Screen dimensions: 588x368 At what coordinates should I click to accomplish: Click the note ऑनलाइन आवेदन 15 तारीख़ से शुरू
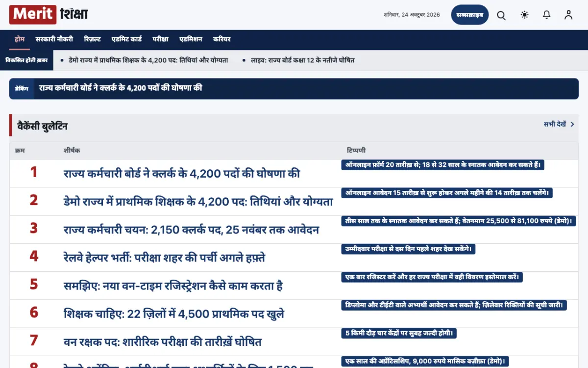pyautogui.click(x=447, y=193)
